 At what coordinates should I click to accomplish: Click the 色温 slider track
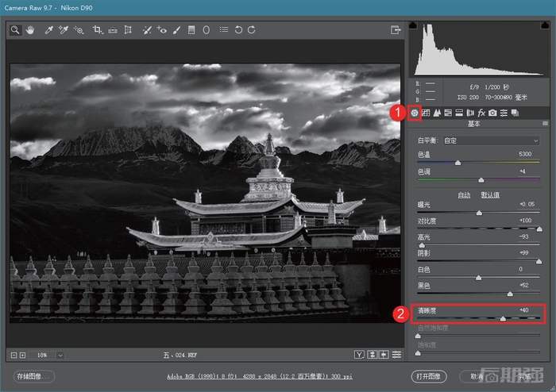478,163
